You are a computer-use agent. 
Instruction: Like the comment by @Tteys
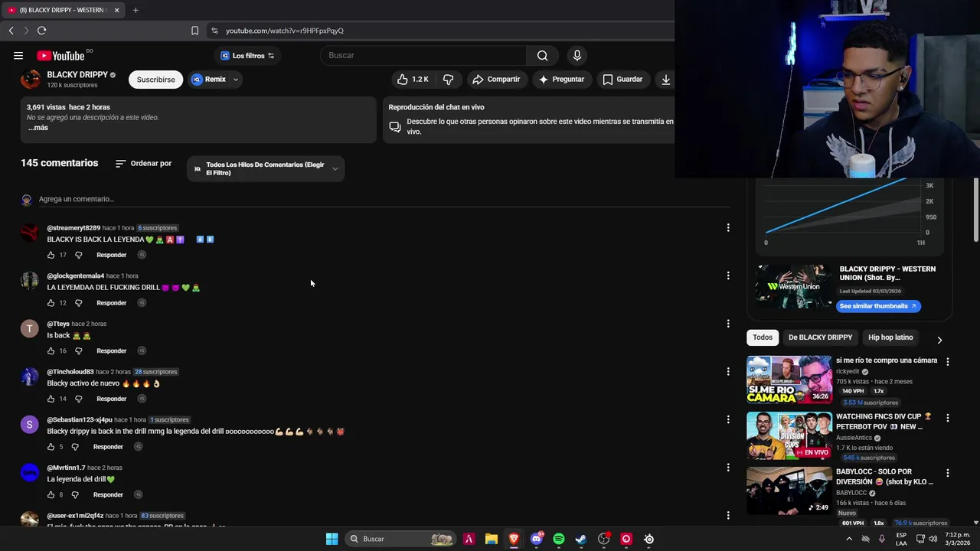coord(51,350)
